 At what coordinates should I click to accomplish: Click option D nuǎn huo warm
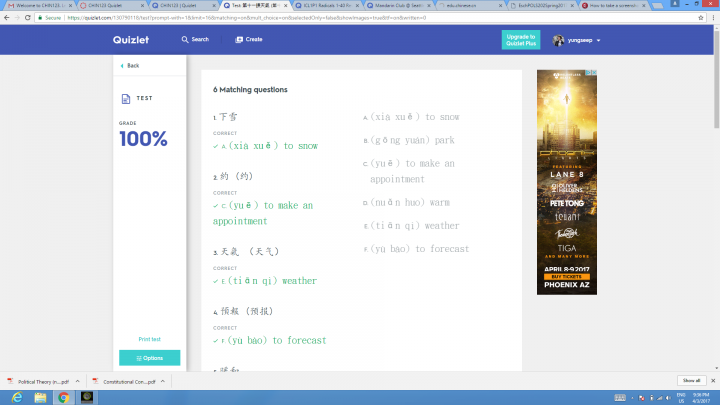(407, 202)
